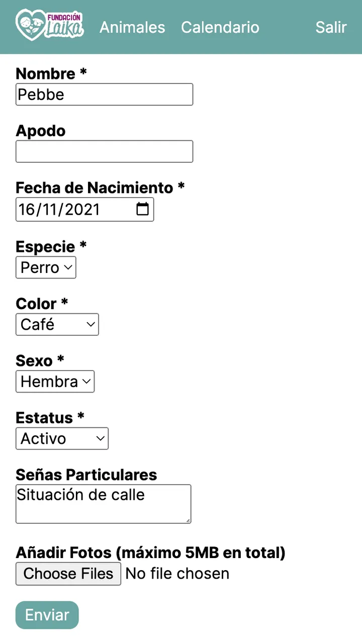Expand the Sexo dropdown showing Hembra
The width and height of the screenshot is (362, 644).
tap(55, 382)
